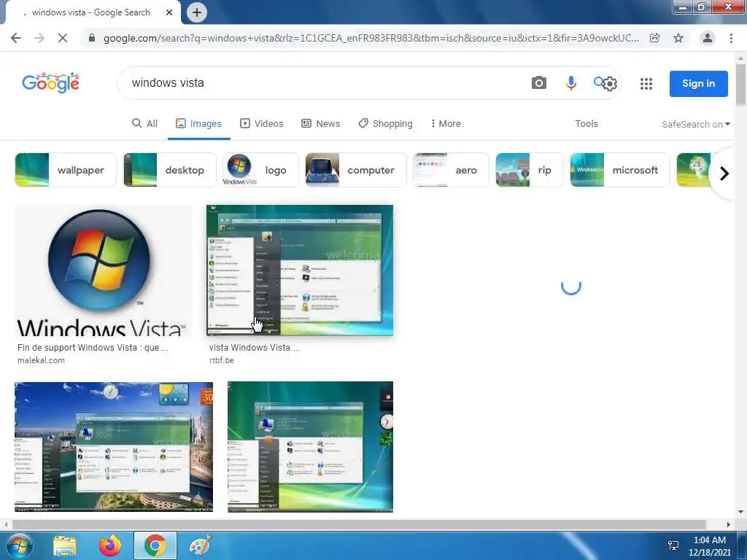Screen dimensions: 747x560
Task: Open Chrome's three-dot menu
Action: point(731,38)
